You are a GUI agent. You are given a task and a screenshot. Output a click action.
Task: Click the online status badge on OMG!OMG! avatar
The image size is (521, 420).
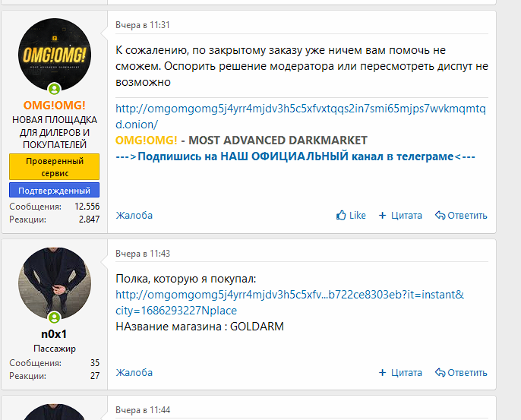tap(54, 89)
